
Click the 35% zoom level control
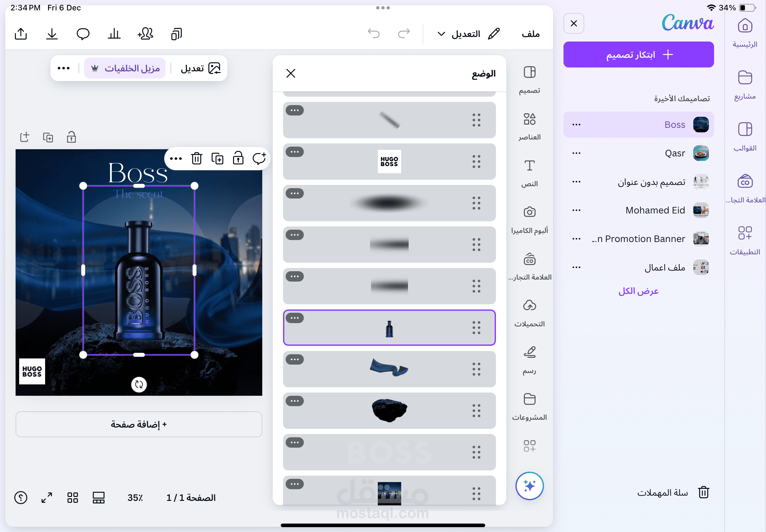[x=135, y=498]
